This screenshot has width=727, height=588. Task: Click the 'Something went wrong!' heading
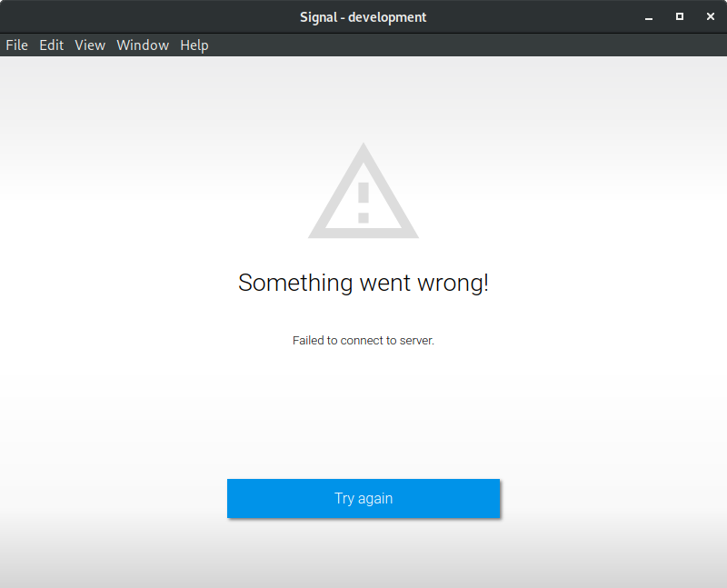[363, 283]
